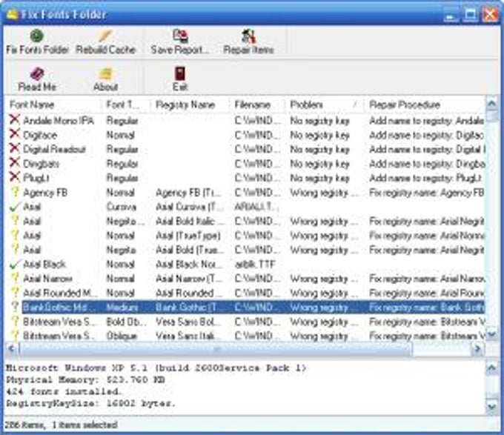Viewport: 504px width, 435px height.
Task: Click 'Vera Sans Bol...' registry name cell
Action: click(188, 322)
